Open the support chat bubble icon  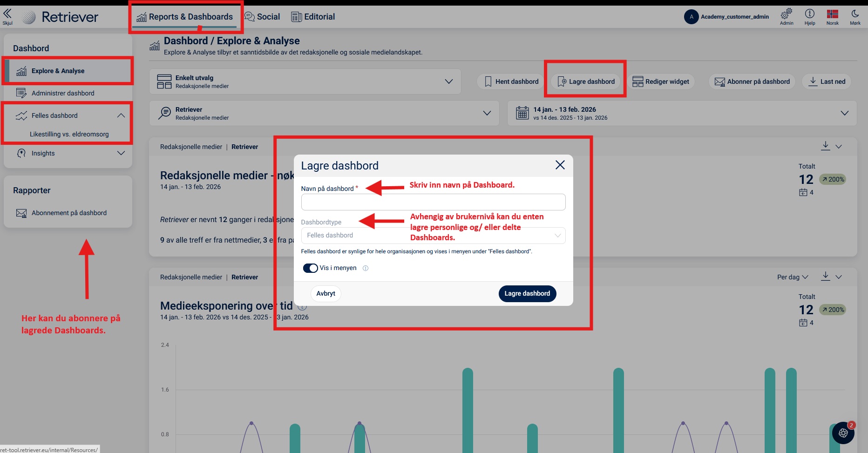click(843, 433)
